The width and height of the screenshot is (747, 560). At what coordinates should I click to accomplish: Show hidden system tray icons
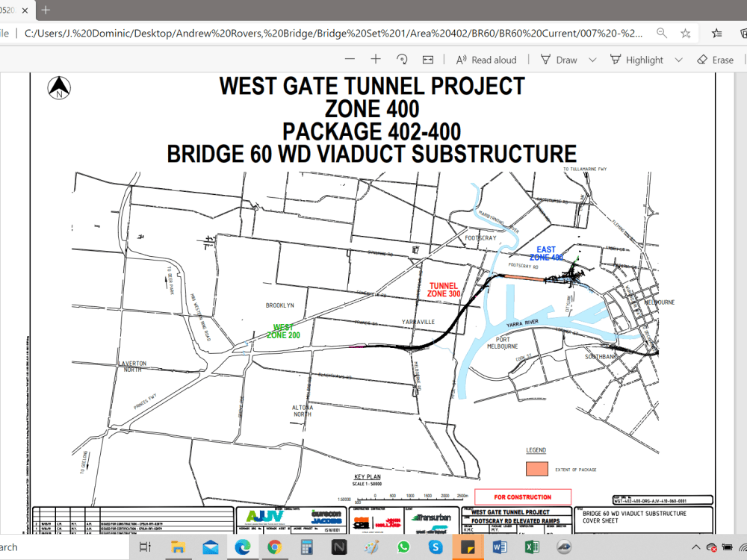pos(696,547)
